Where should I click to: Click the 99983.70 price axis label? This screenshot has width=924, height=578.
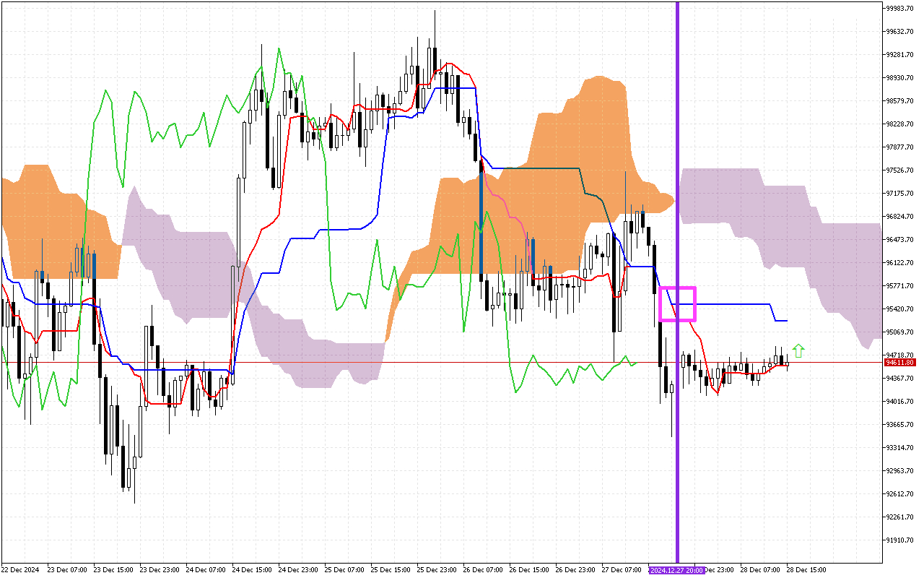[x=899, y=9]
